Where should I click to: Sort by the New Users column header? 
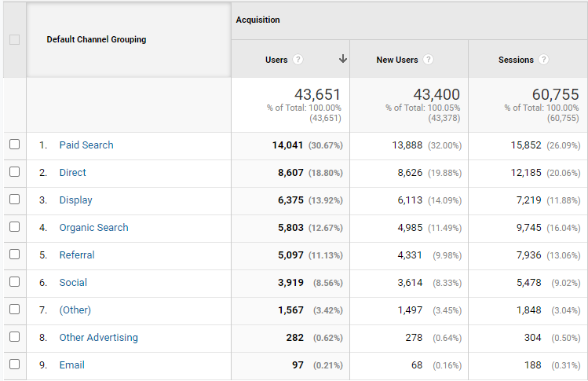[x=397, y=60]
